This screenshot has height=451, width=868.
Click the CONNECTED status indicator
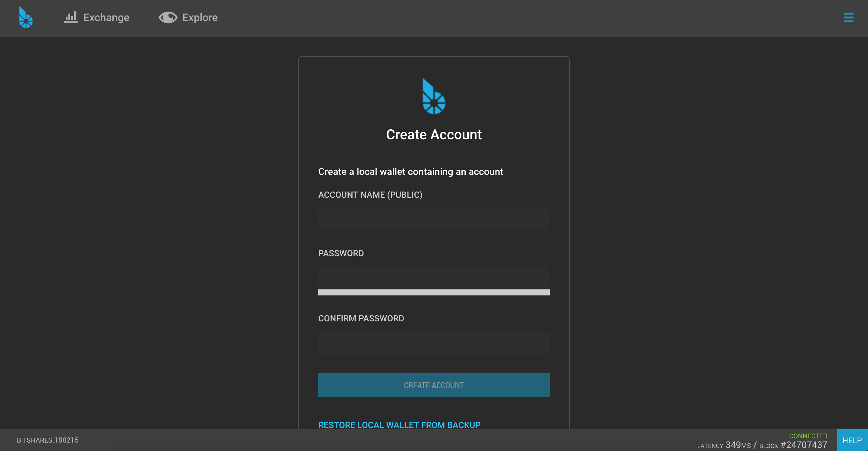808,436
